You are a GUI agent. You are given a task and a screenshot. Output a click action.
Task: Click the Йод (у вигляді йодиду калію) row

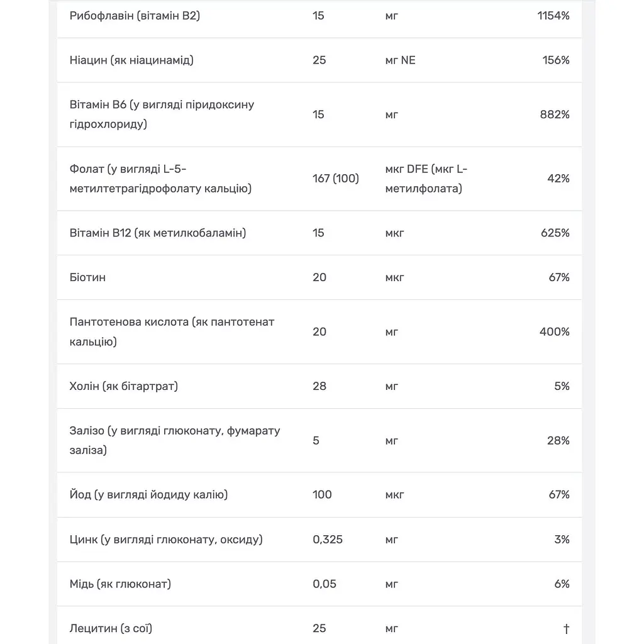(319, 494)
